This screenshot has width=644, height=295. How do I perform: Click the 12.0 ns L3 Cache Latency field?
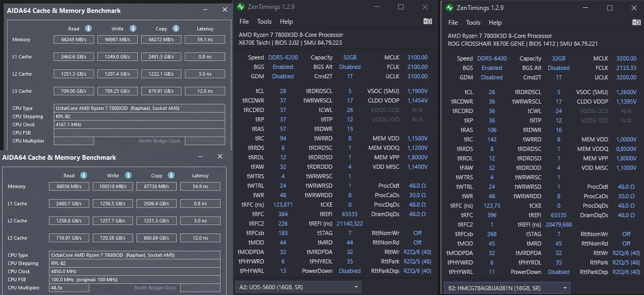pos(200,238)
